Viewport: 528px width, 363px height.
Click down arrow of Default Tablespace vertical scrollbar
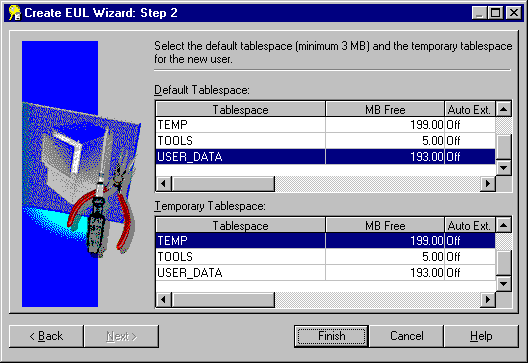[504, 167]
